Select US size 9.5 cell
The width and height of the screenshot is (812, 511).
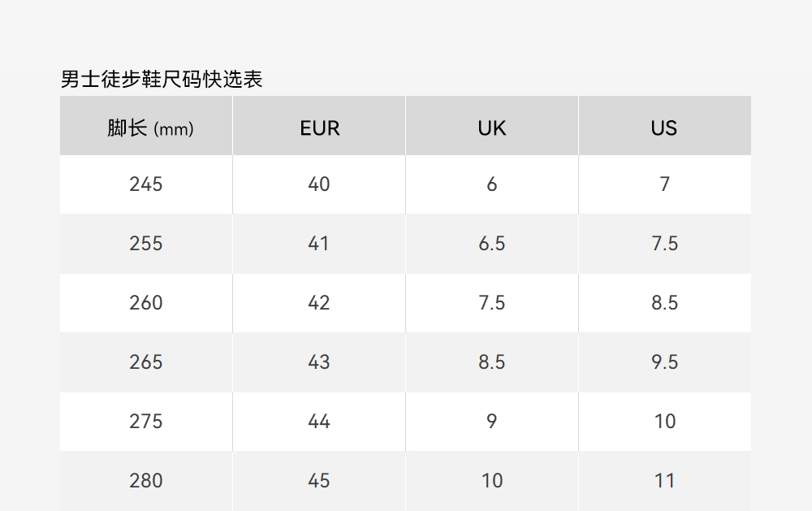click(664, 362)
